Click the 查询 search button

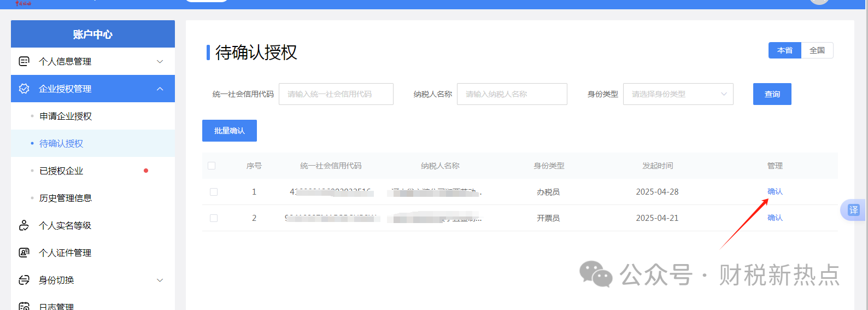[772, 94]
